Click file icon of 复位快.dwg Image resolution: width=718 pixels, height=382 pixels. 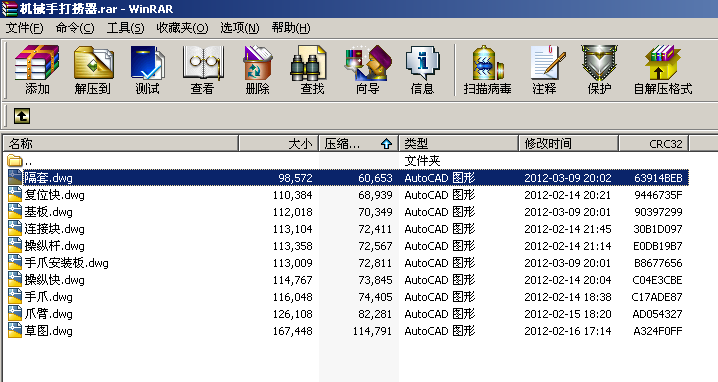click(15, 195)
